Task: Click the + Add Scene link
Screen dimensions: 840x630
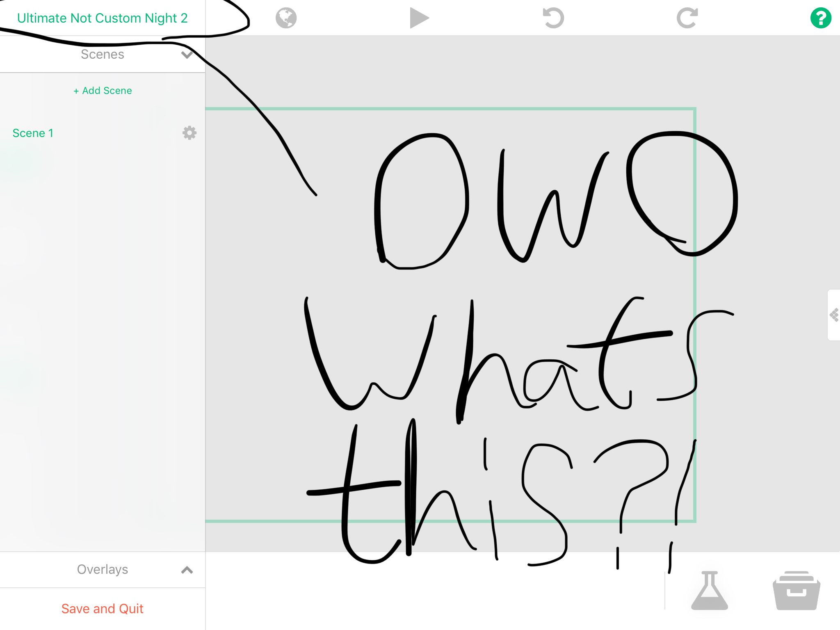Action: coord(103,91)
